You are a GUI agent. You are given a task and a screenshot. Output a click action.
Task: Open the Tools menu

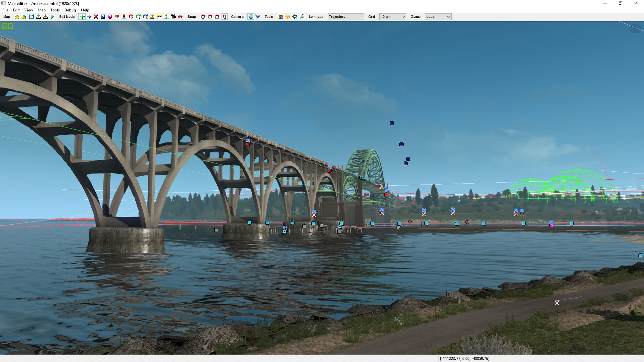[x=55, y=10]
